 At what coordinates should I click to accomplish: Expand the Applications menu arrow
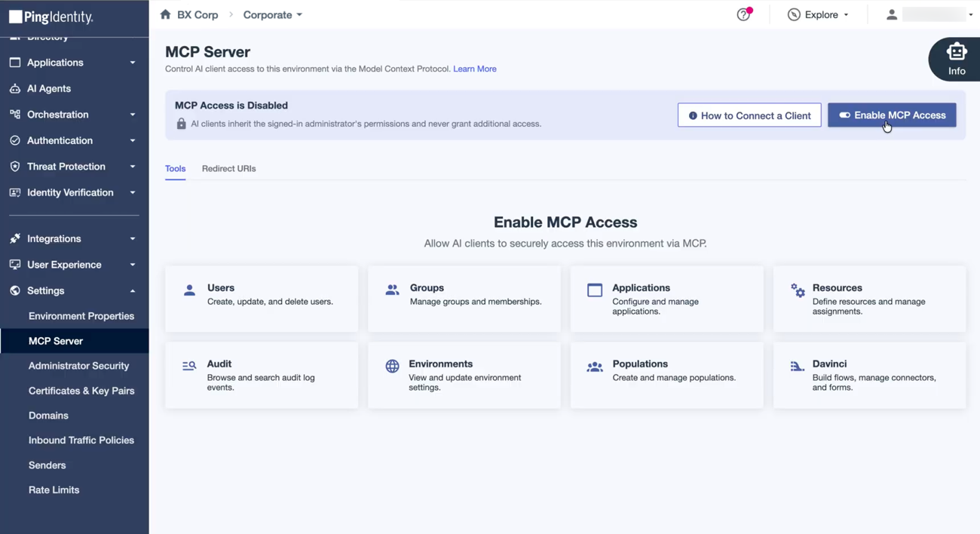[x=133, y=63]
